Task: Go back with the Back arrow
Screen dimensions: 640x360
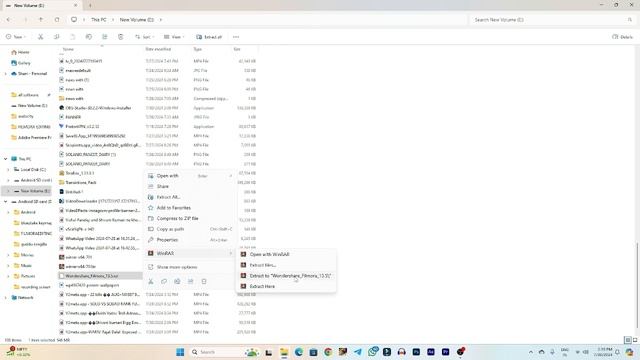Action: click(9, 20)
